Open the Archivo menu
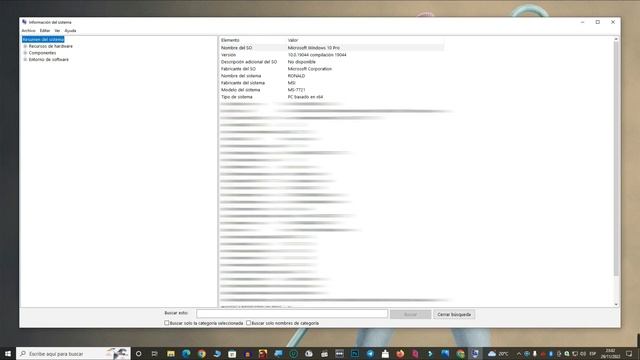This screenshot has height=360, width=640. [29, 31]
